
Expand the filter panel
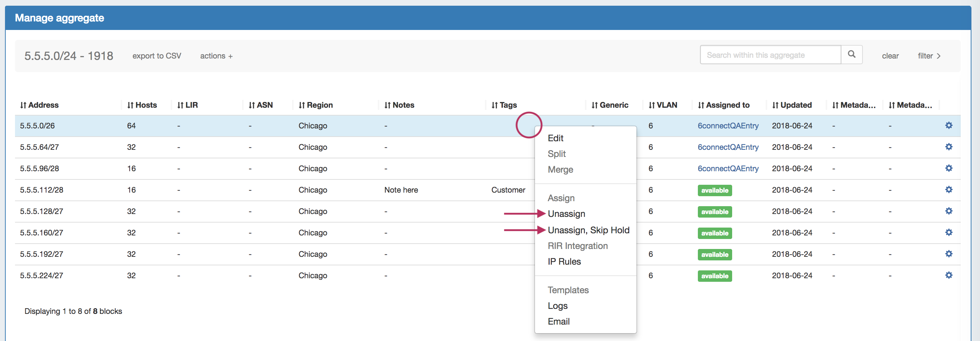(929, 56)
